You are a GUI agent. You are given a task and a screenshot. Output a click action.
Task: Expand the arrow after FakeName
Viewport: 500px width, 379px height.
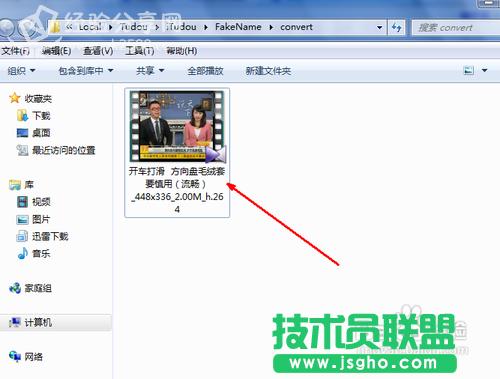(x=271, y=27)
